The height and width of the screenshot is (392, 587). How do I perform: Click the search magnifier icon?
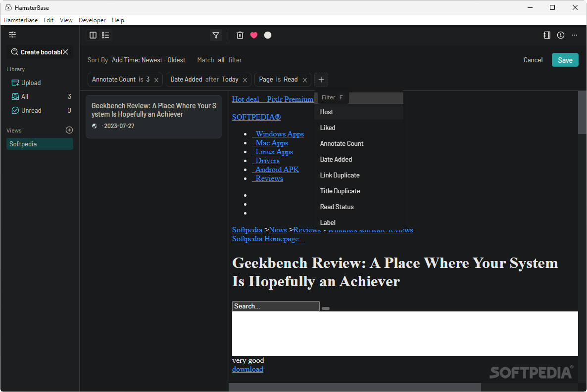pos(14,52)
